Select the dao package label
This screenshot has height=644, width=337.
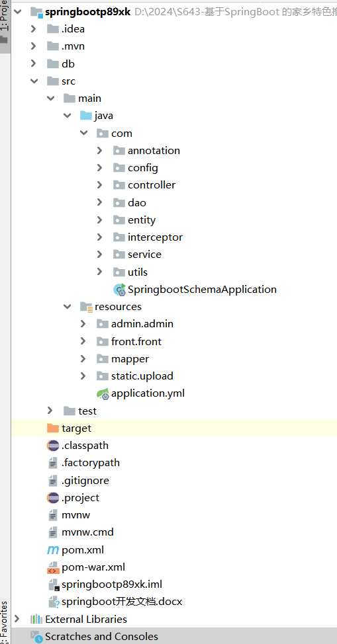136,202
